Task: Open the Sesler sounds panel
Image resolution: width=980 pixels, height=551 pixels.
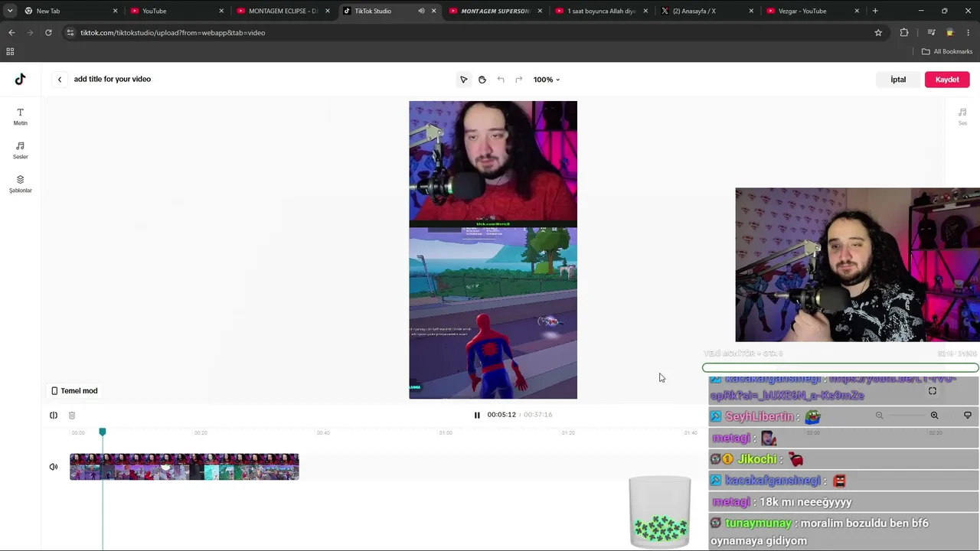Action: (20, 150)
